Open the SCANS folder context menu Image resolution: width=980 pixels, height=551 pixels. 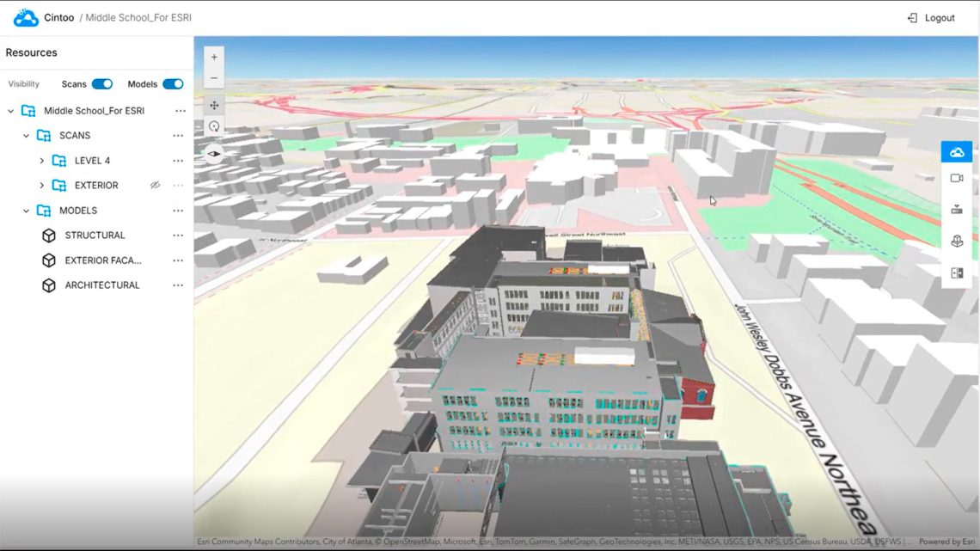178,135
